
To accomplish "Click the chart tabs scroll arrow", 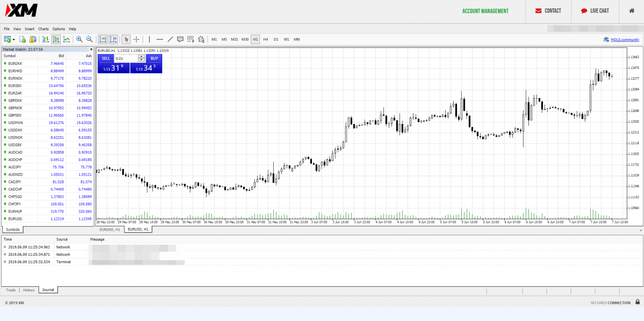I will (x=641, y=230).
